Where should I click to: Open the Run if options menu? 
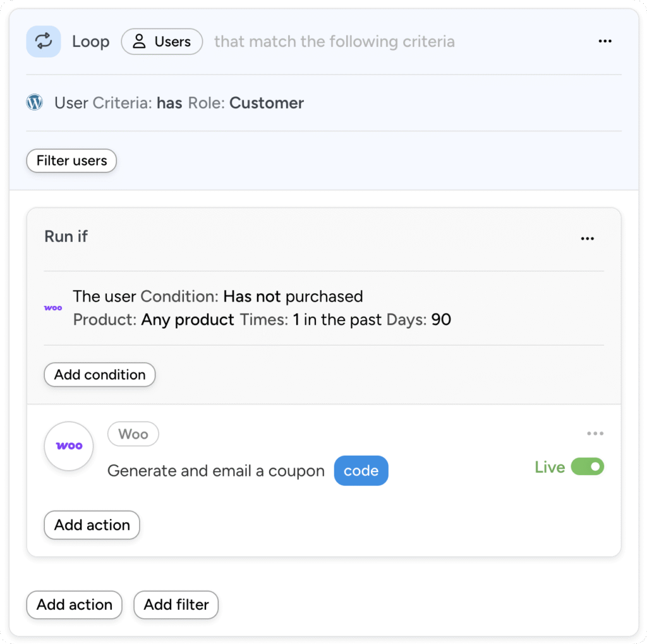tap(587, 238)
